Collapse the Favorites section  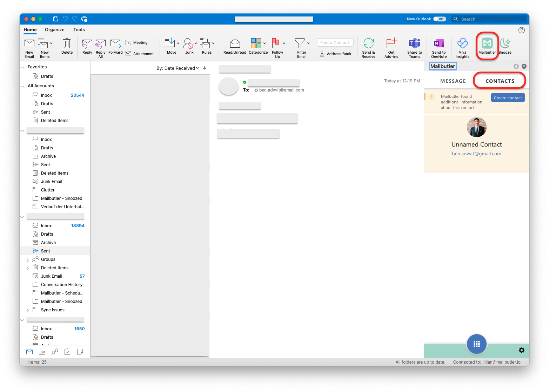pos(22,67)
